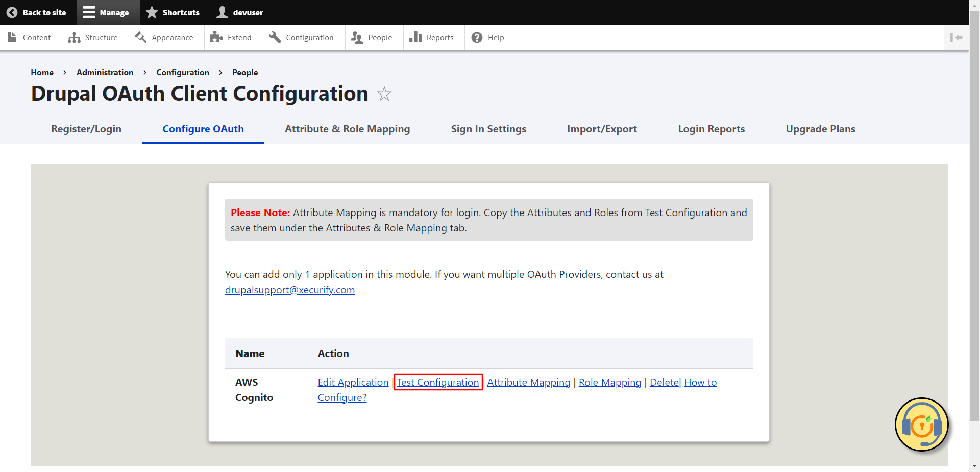Open the devuser account menu

coord(240,12)
